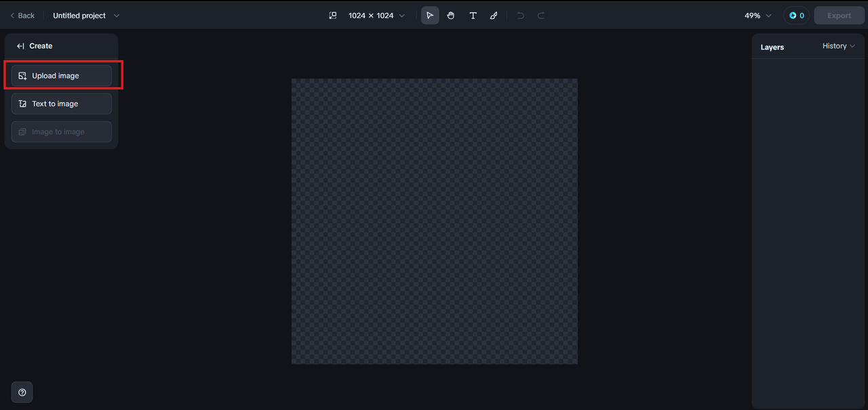Switch to the Layers tab
Viewport: 868px width, 410px height.
click(772, 47)
